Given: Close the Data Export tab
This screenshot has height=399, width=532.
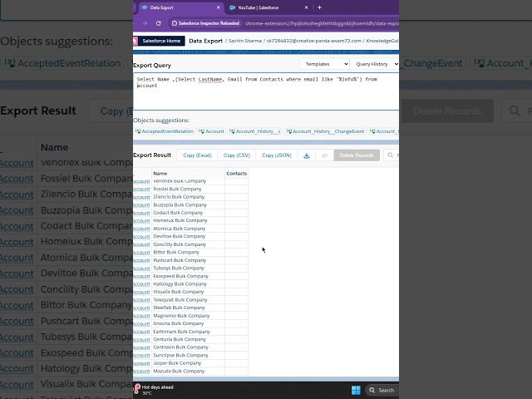Looking at the screenshot, I should point(218,7).
